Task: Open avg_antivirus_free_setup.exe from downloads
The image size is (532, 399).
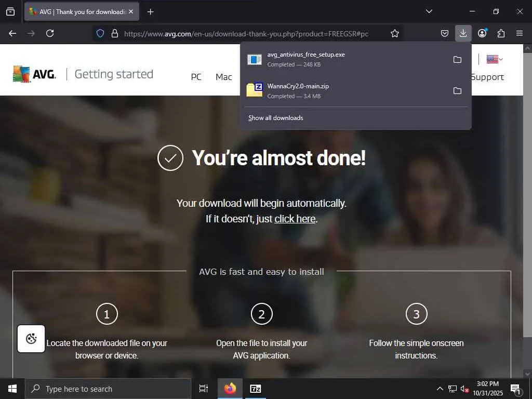Action: pos(345,59)
